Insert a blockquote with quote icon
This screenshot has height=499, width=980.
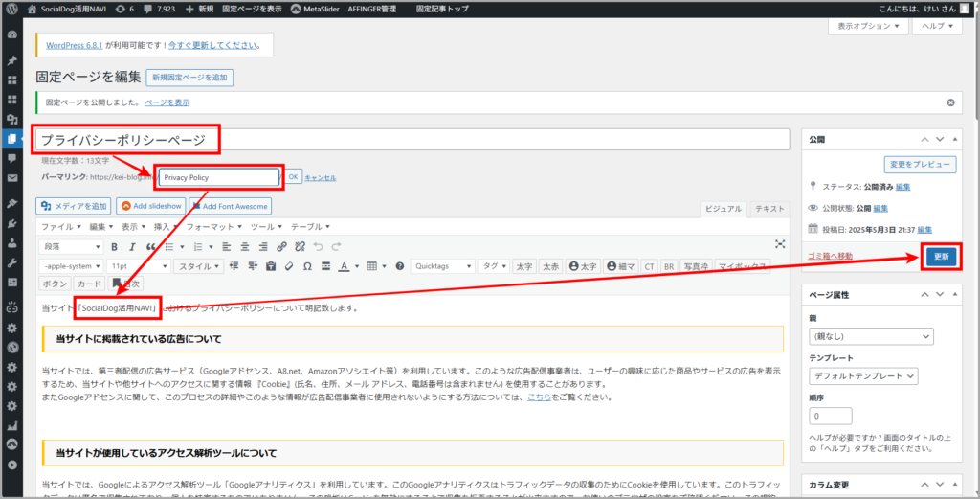[x=150, y=246]
